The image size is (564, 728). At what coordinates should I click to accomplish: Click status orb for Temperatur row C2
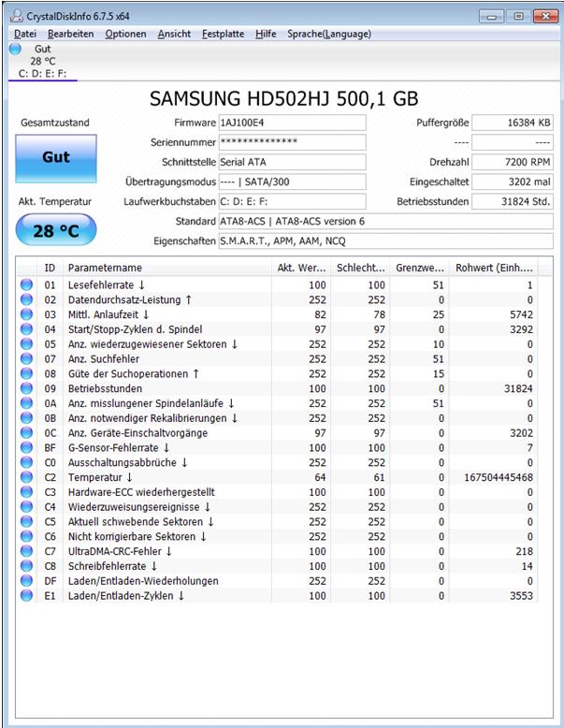[26, 477]
